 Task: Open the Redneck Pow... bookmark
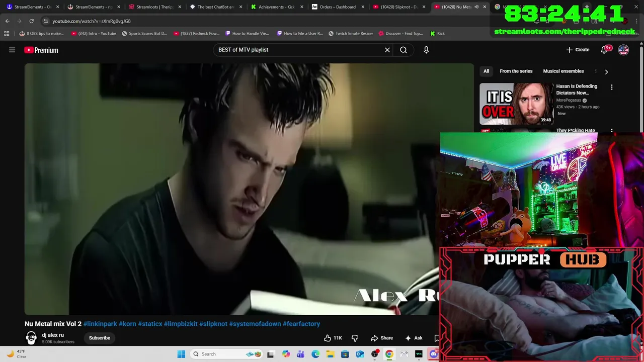[x=196, y=33]
